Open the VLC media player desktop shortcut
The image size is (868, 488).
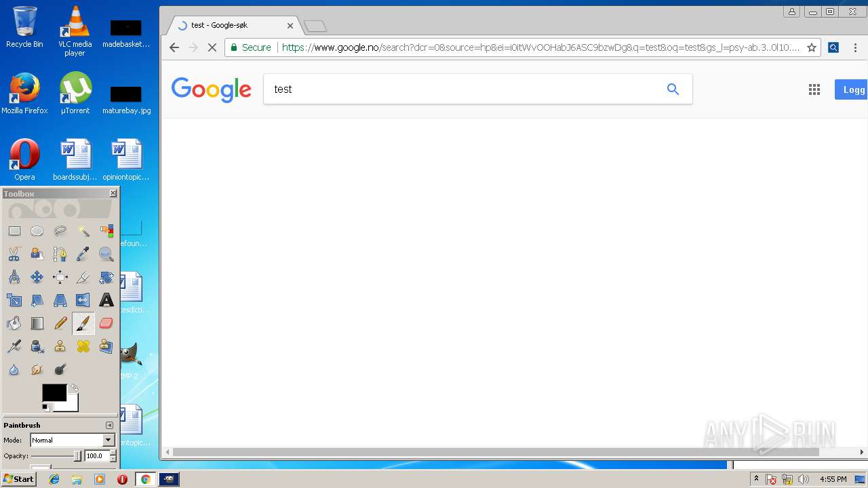tap(75, 30)
